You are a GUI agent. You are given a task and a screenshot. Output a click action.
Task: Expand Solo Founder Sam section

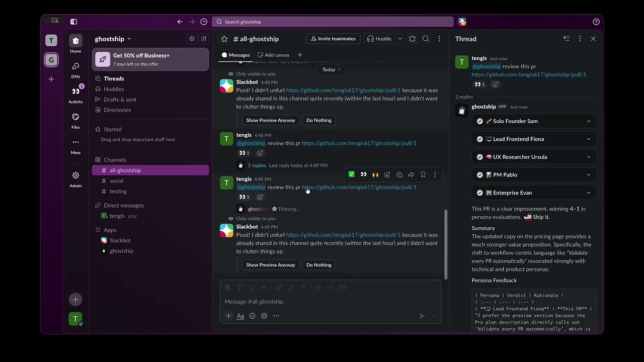534,121
